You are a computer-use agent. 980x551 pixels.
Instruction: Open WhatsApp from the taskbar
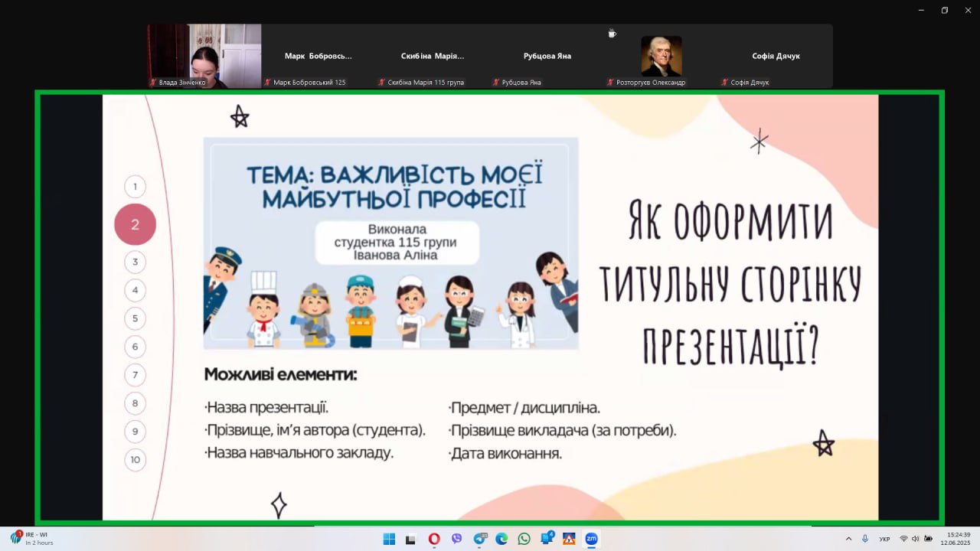524,539
